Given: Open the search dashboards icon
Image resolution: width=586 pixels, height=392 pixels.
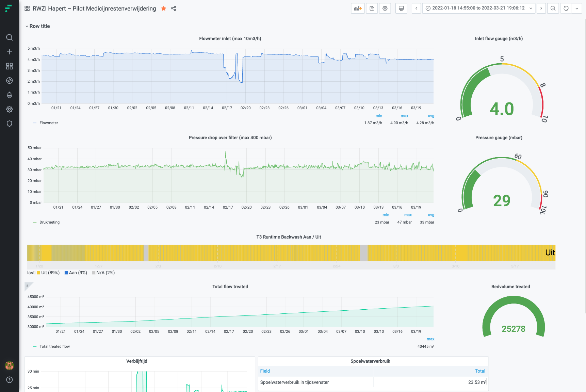Looking at the screenshot, I should 10,37.
